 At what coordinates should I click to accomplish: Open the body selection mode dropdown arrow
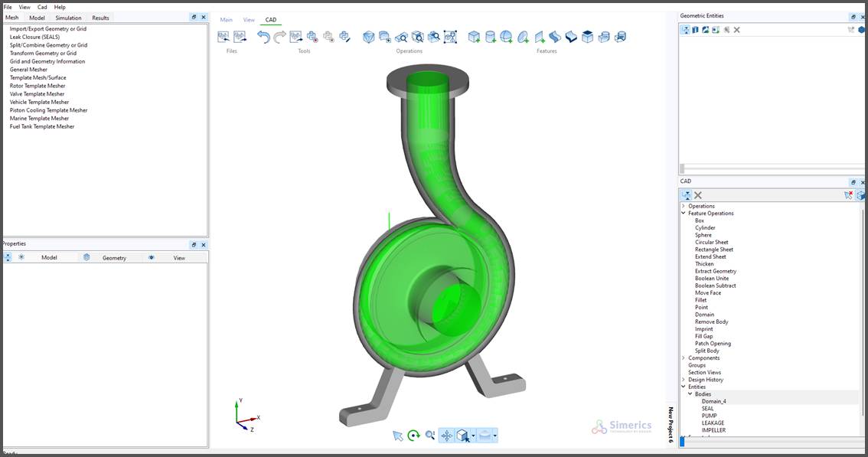(473, 436)
